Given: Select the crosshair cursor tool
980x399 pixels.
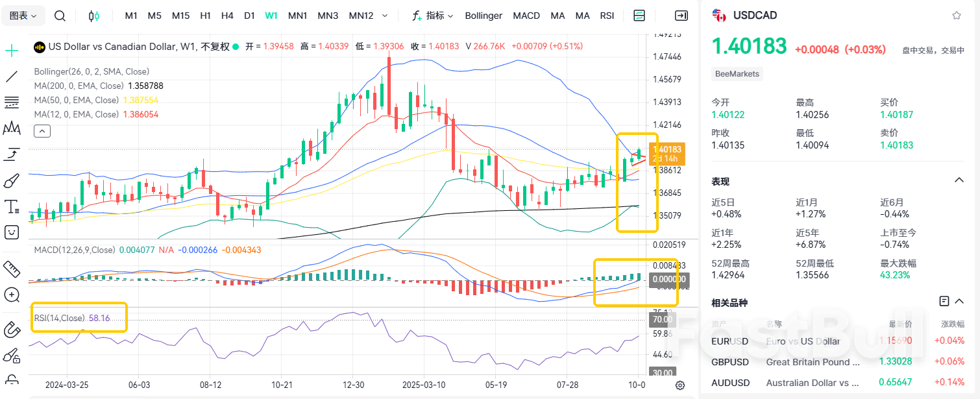Looking at the screenshot, I should [x=12, y=50].
